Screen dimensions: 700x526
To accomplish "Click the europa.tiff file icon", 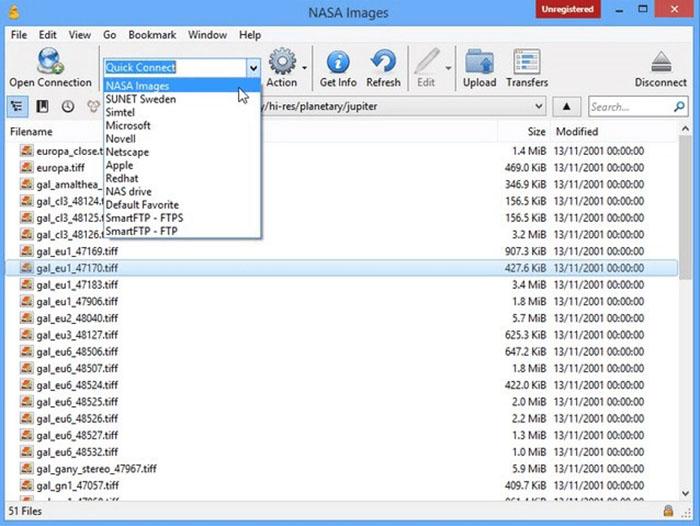I will (27, 167).
